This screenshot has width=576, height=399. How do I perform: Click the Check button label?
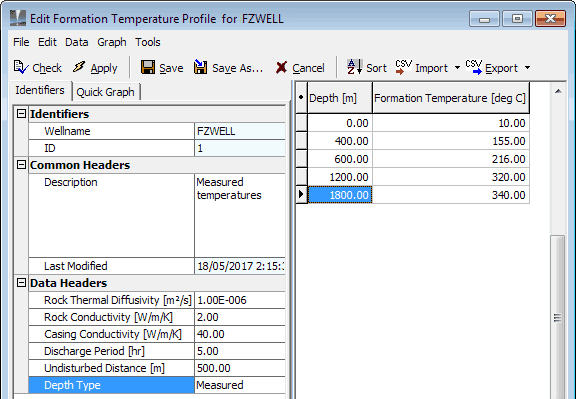(x=47, y=68)
